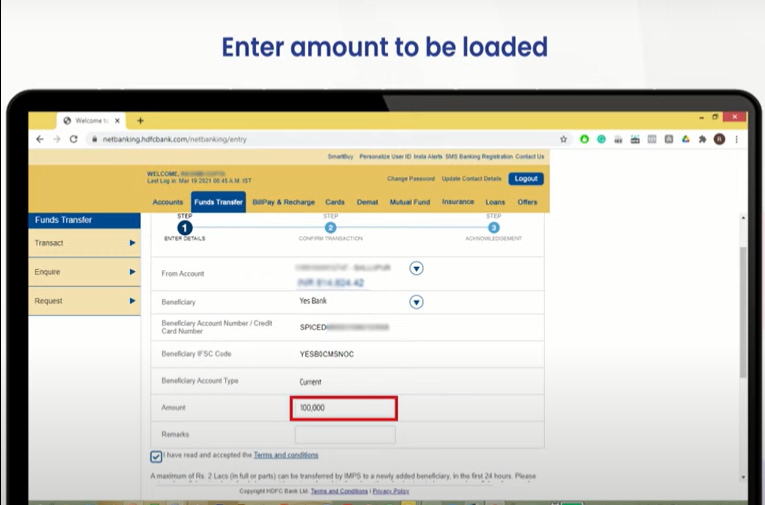Open the Demat tab
This screenshot has width=765, height=505.
tap(367, 202)
